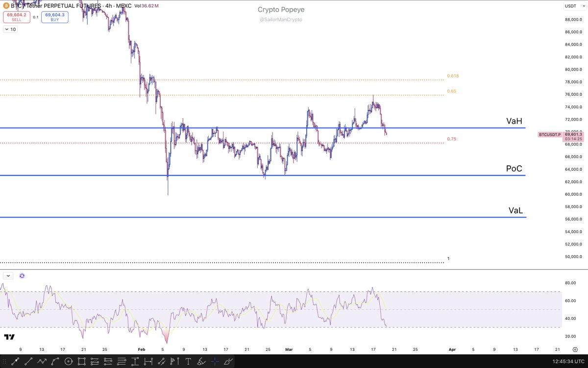The width and height of the screenshot is (588, 368).
Task: Select the Text tool in drawing toolbar
Action: (x=188, y=362)
